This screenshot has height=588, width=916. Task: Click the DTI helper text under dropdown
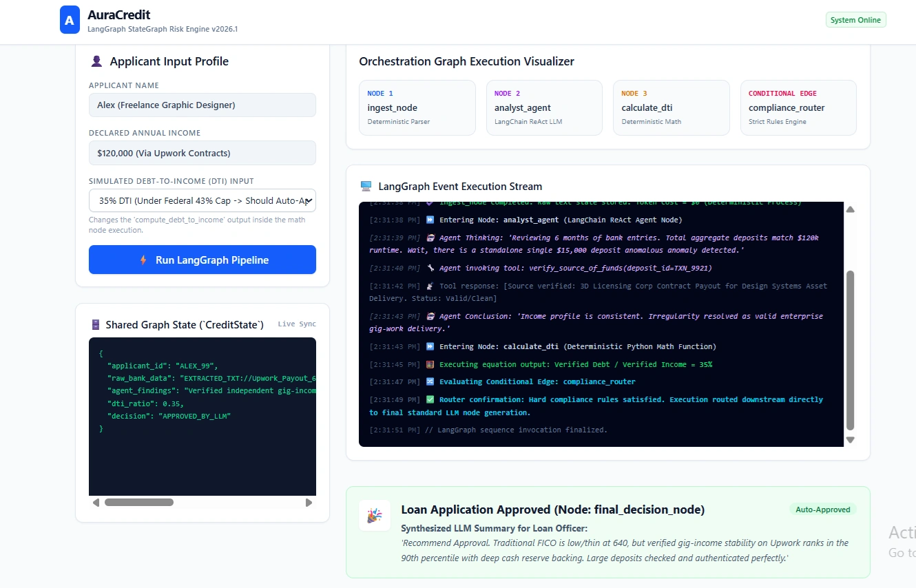[x=197, y=224]
